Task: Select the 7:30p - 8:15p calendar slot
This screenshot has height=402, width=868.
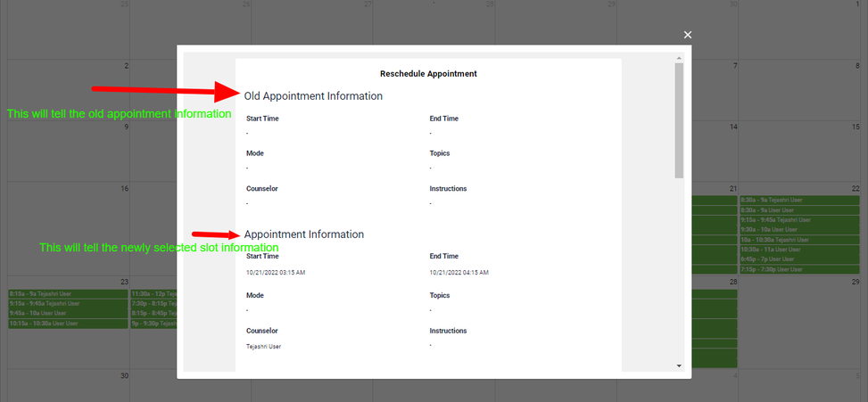Action: point(153,303)
